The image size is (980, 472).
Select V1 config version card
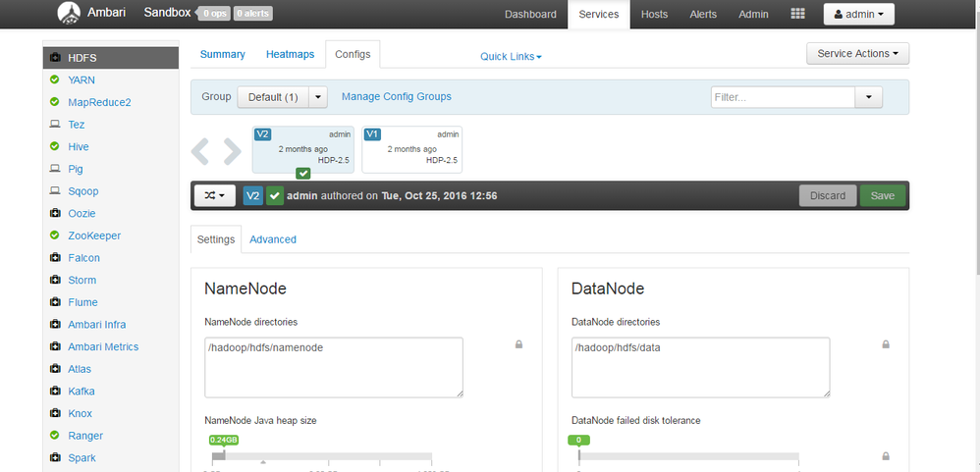coord(411,150)
